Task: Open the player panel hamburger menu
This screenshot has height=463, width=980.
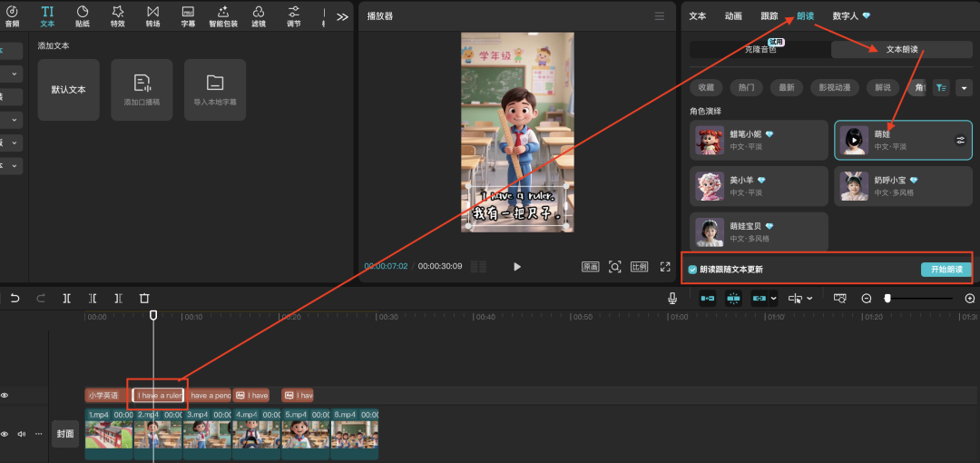Action: pyautogui.click(x=660, y=16)
